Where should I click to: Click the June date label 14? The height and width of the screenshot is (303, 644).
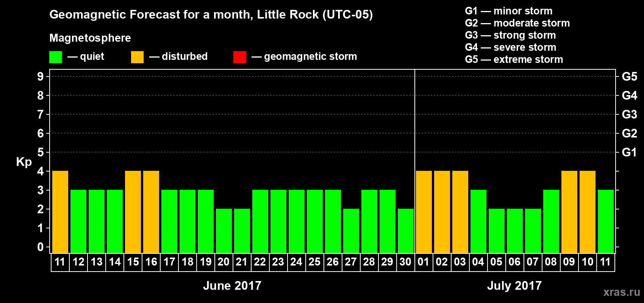pyautogui.click(x=115, y=262)
